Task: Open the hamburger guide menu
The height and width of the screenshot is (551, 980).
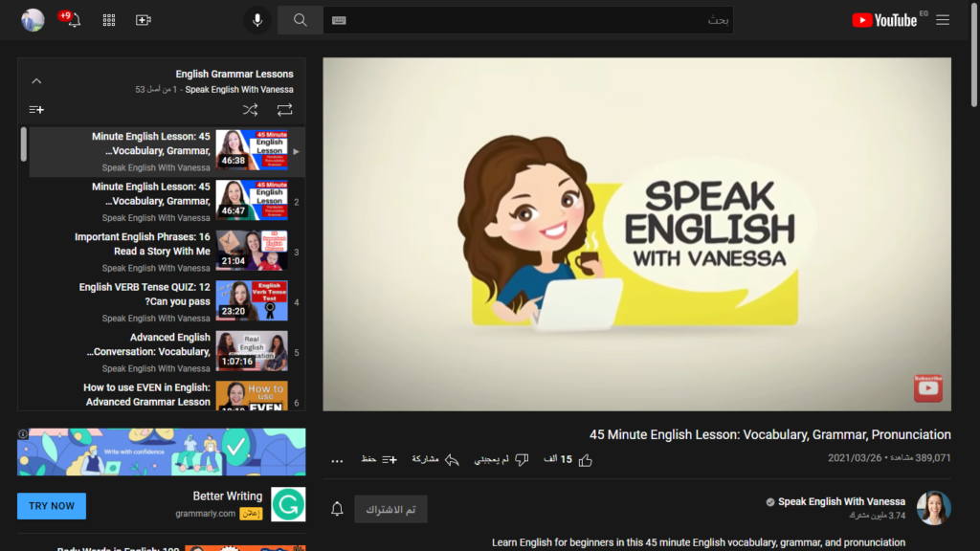Action: tap(943, 20)
